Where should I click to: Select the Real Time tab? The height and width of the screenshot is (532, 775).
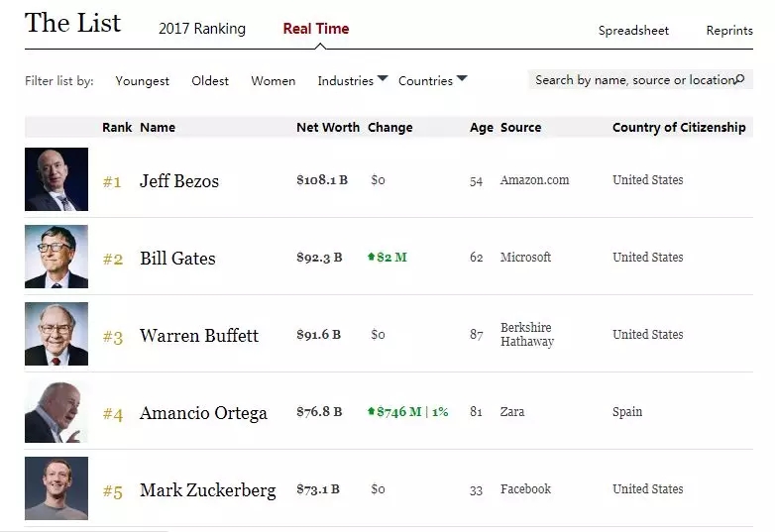316,29
